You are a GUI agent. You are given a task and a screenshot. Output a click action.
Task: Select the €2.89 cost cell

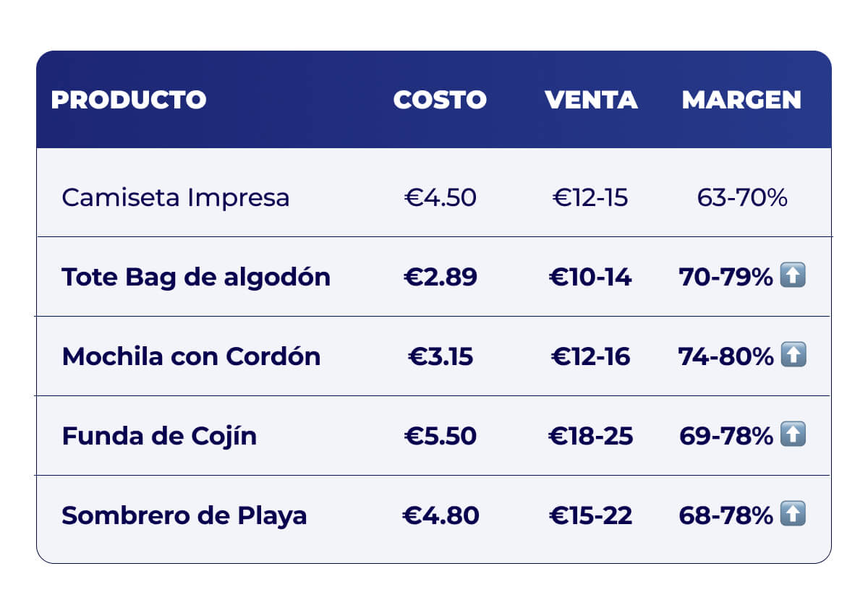pos(440,277)
